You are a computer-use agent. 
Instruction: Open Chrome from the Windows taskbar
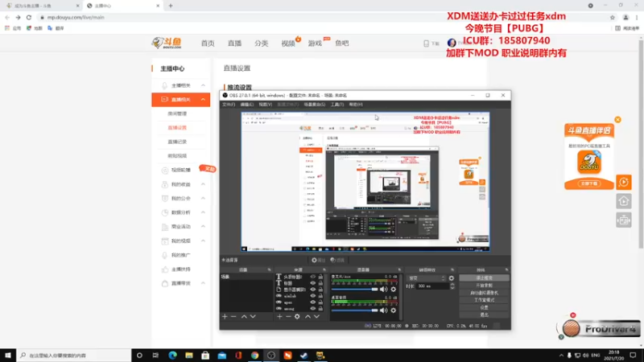254,356
